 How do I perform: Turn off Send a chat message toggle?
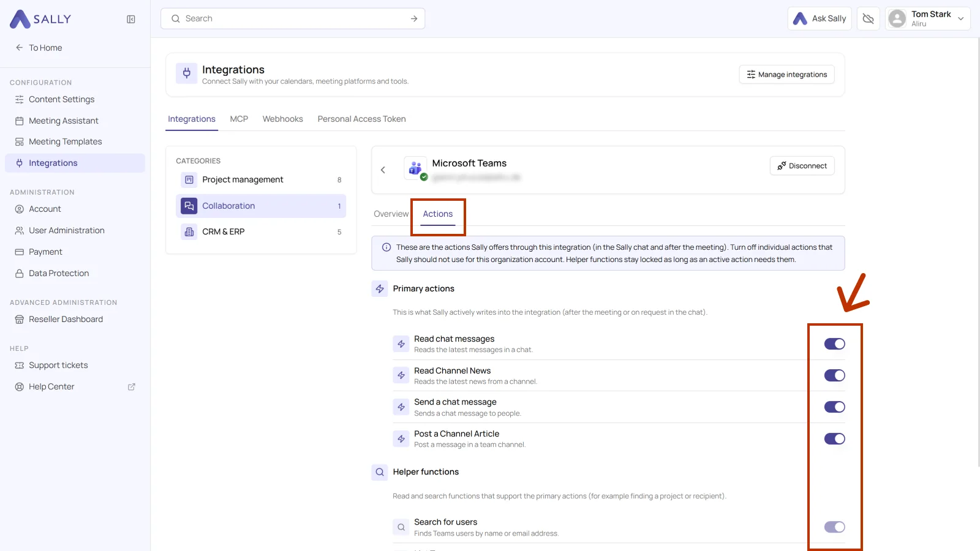834,407
